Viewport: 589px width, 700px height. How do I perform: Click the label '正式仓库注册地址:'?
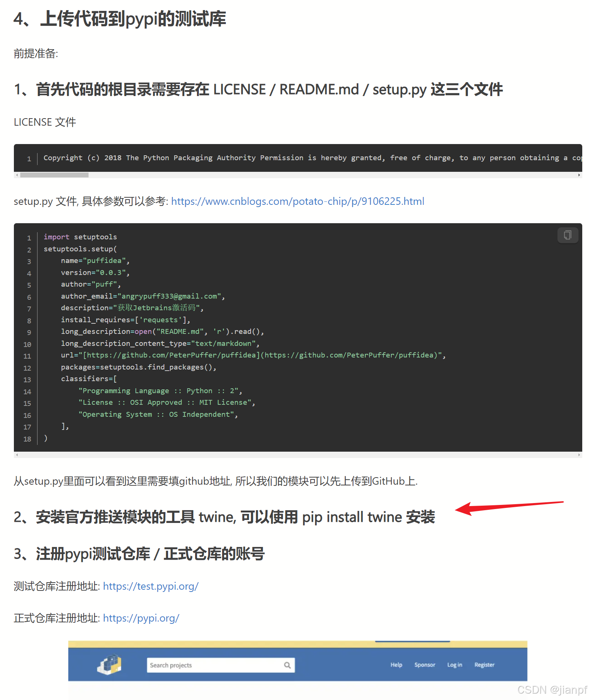[57, 618]
